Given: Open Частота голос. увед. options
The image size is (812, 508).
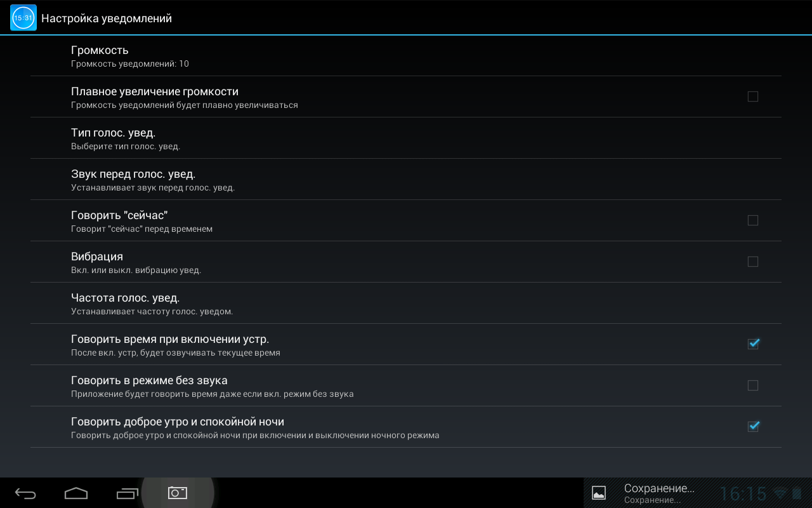Looking at the screenshot, I should 406,304.
